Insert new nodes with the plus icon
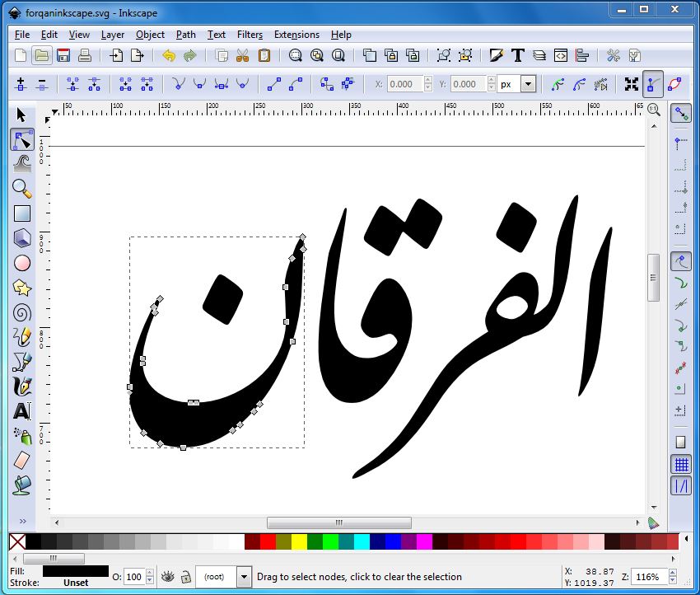The image size is (700, 595). [21, 83]
